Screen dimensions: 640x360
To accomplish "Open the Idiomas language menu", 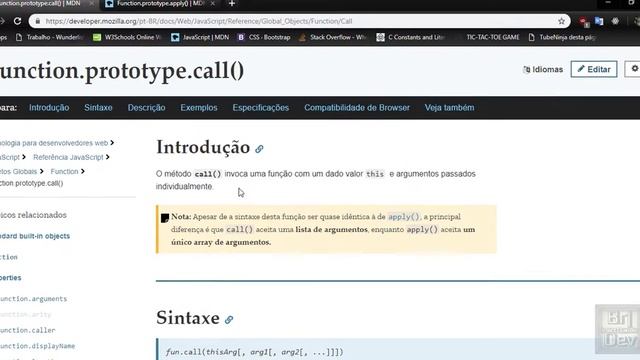I will click(x=543, y=69).
